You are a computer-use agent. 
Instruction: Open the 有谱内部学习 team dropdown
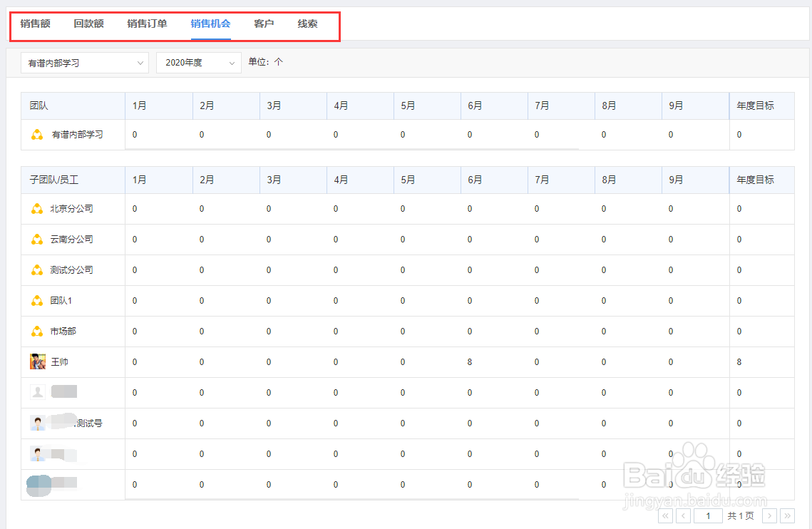pos(85,63)
